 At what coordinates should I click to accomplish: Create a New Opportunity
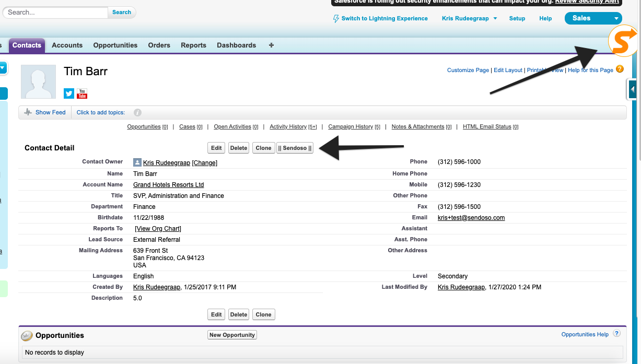click(x=232, y=335)
